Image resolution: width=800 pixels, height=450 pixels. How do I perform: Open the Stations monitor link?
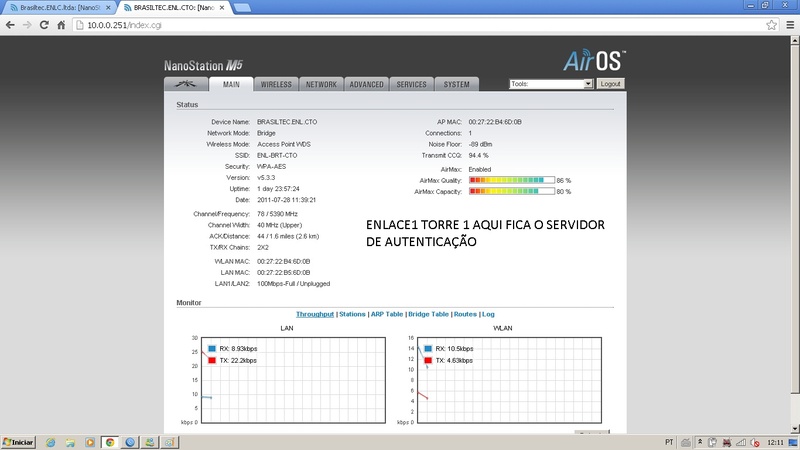point(352,314)
